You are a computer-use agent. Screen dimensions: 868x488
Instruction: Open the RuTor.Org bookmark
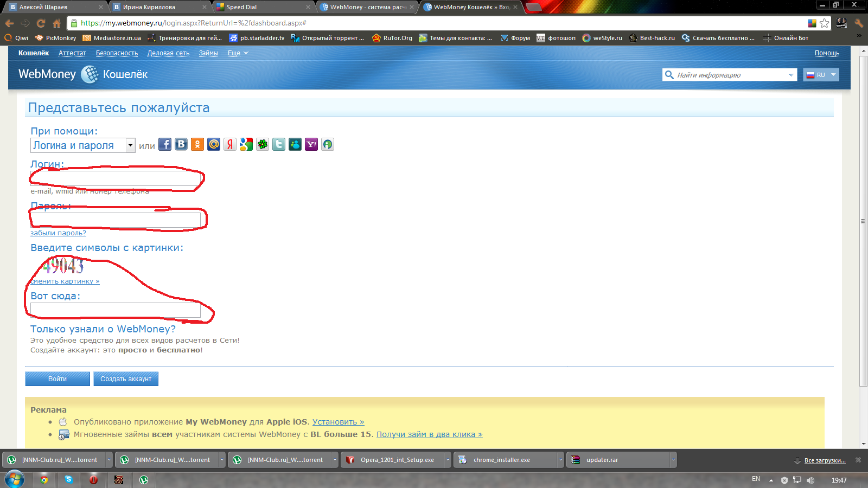coord(392,38)
